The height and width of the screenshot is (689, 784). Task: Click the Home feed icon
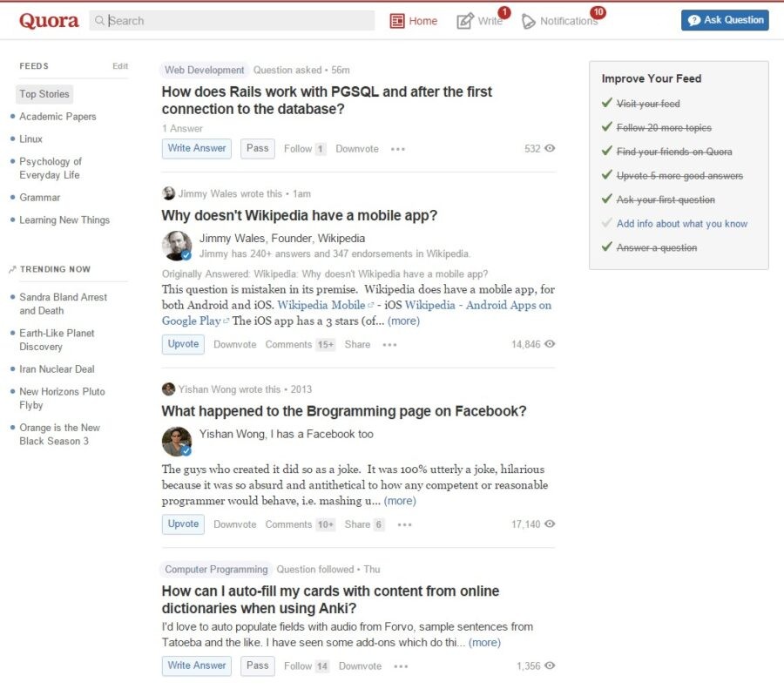(397, 21)
